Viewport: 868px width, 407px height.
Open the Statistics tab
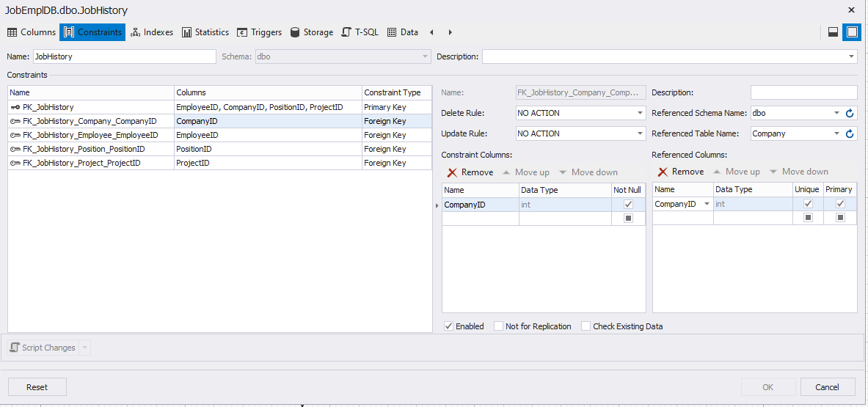pyautogui.click(x=205, y=32)
